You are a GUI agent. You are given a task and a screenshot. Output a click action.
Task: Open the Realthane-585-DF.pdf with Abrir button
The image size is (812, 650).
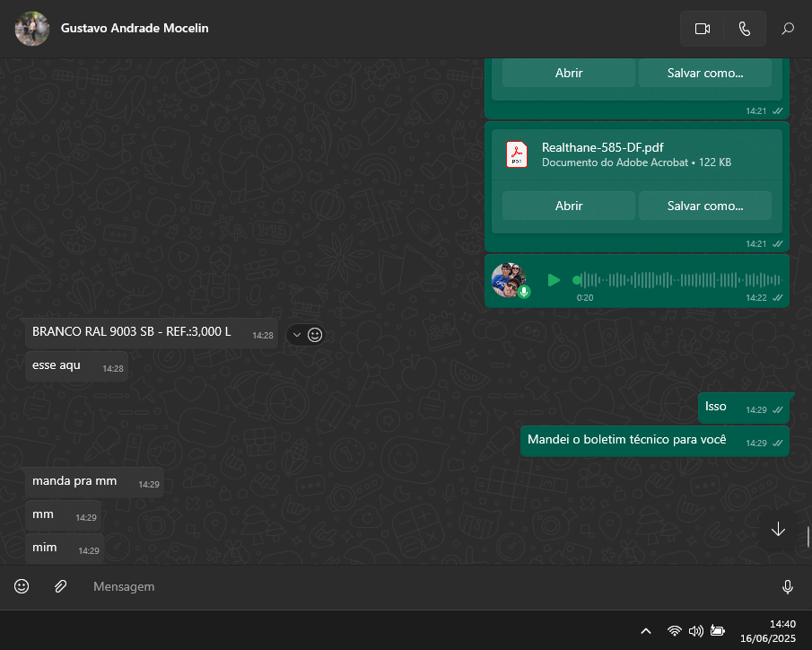pyautogui.click(x=568, y=206)
